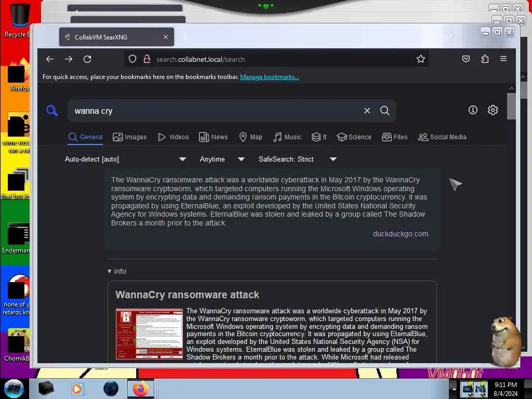Open the Extensions puzzle icon
The height and width of the screenshot is (399, 532).
[x=485, y=59]
